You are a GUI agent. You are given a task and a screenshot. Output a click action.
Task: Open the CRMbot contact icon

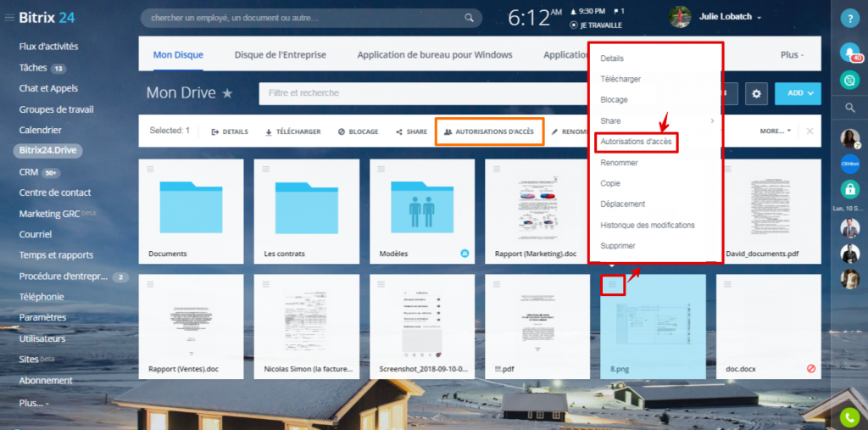(x=849, y=164)
